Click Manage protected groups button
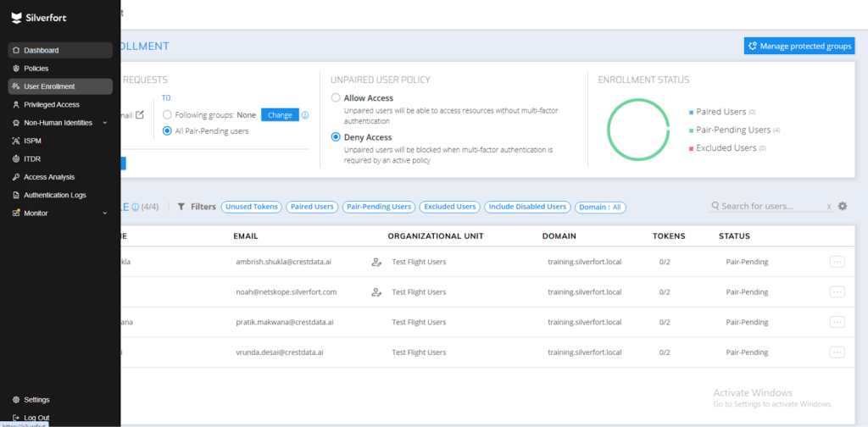 tap(798, 46)
